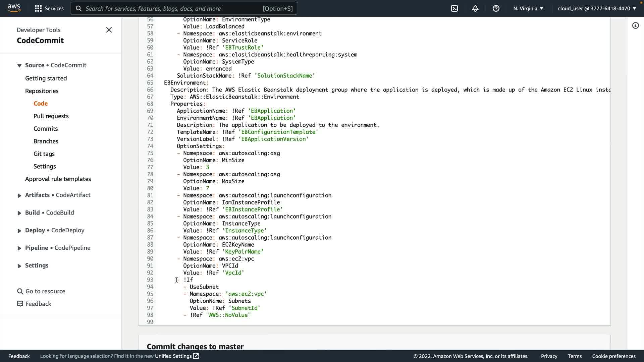Open the notifications bell
Screen dimensions: 644x362
tap(475, 8)
